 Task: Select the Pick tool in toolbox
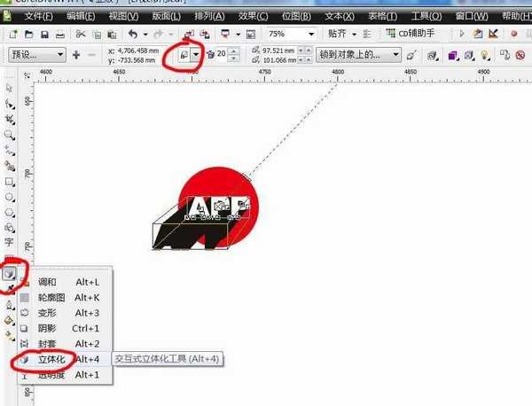[x=10, y=88]
